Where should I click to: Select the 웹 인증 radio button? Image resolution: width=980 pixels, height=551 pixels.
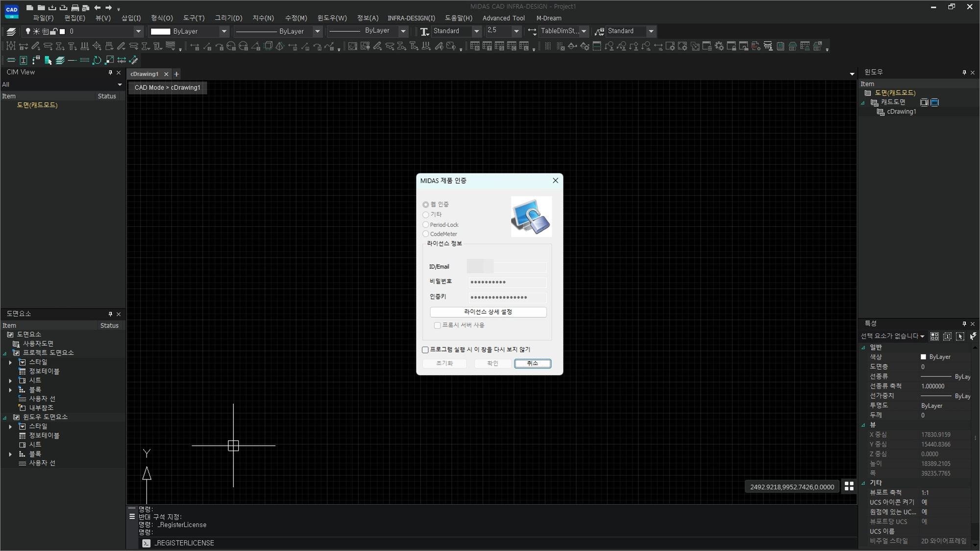425,205
